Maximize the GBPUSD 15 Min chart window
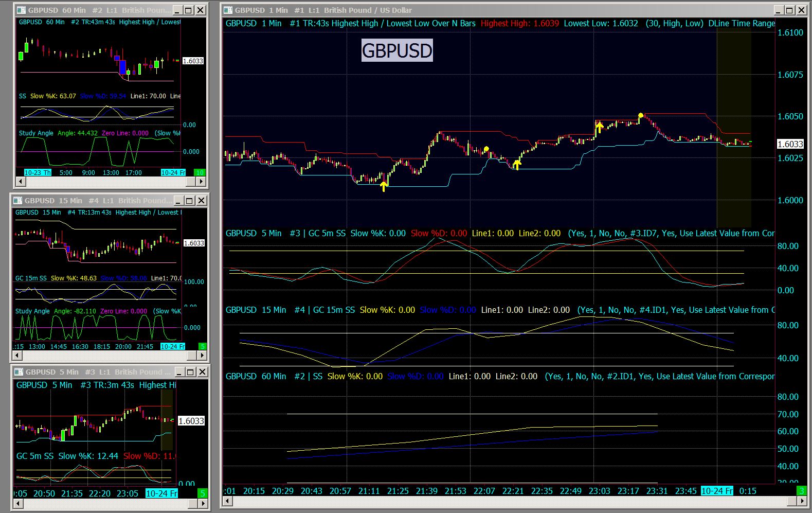The image size is (812, 513). coord(190,201)
